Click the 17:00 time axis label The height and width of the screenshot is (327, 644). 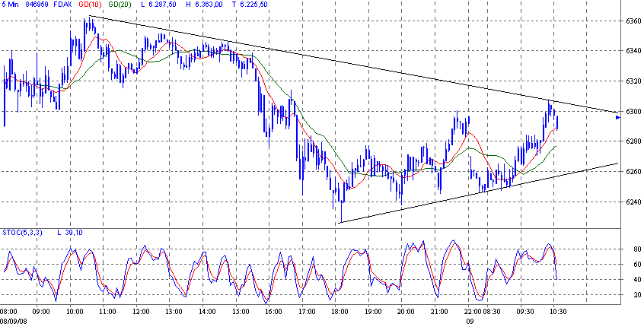(308, 312)
